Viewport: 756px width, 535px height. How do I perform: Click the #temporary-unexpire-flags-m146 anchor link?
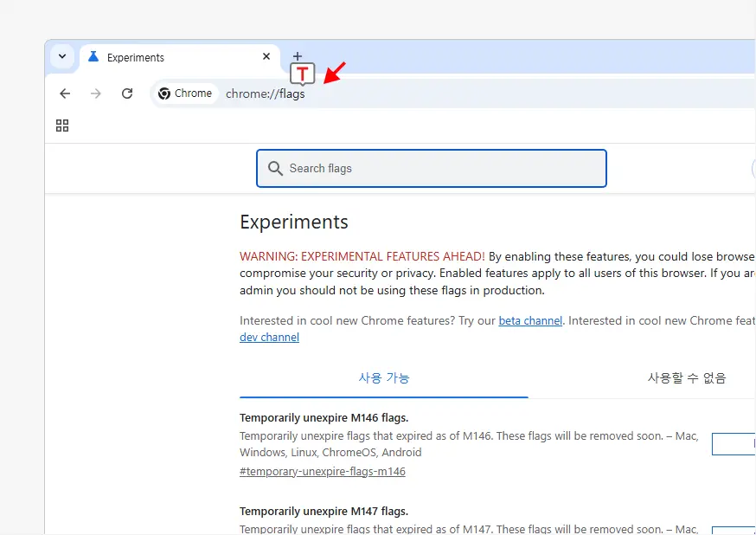tap(323, 471)
